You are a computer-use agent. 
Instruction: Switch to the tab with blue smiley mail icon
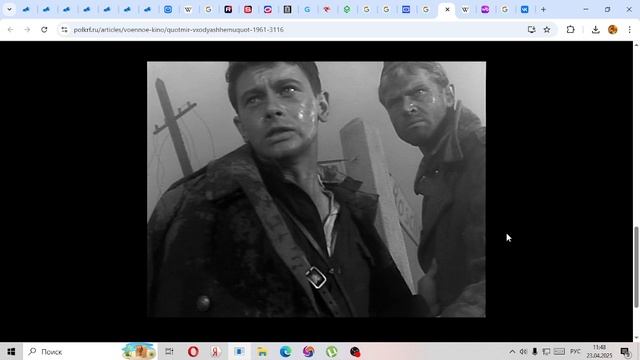pos(168,9)
